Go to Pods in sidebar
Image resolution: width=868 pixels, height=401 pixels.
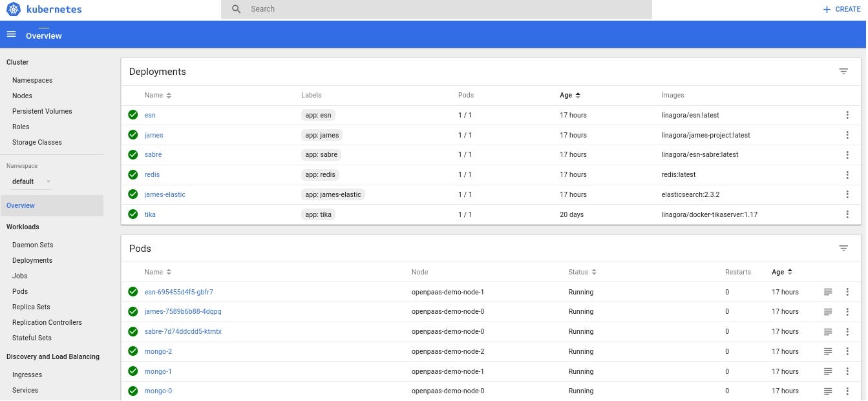coord(20,292)
